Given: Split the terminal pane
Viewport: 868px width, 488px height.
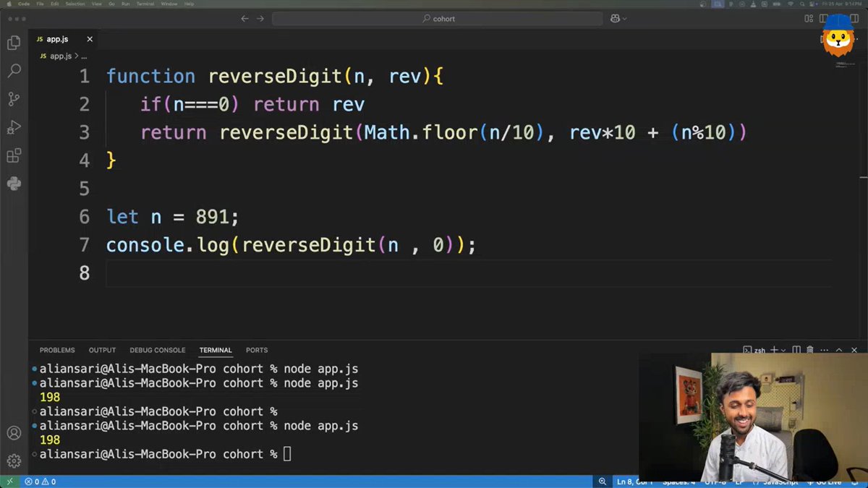Looking at the screenshot, I should 795,350.
